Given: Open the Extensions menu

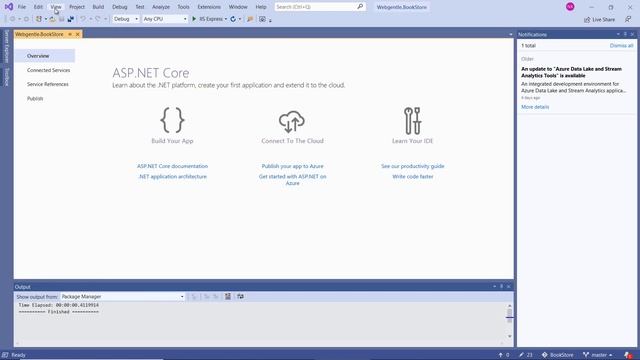Looking at the screenshot, I should (209, 7).
